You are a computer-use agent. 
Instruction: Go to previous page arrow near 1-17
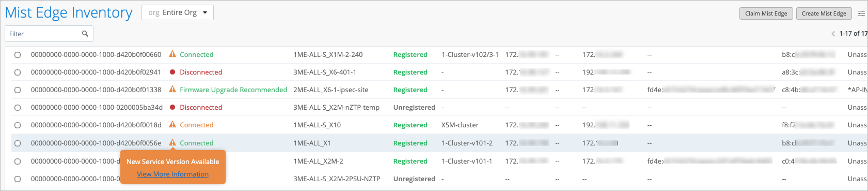point(833,34)
